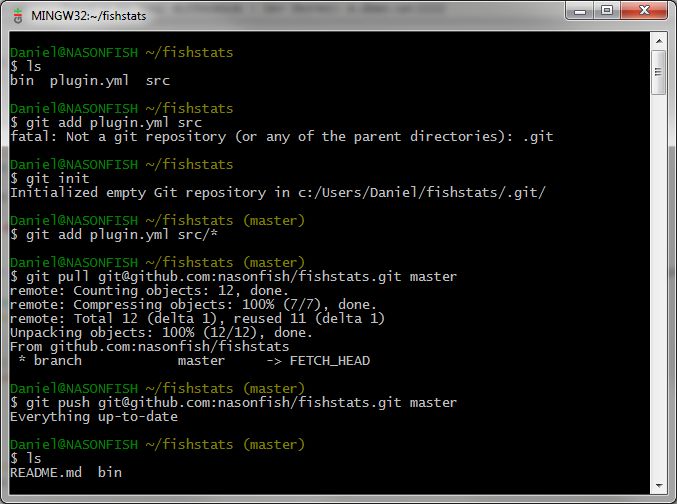Click the git push command line
The image size is (677, 504).
tap(233, 403)
